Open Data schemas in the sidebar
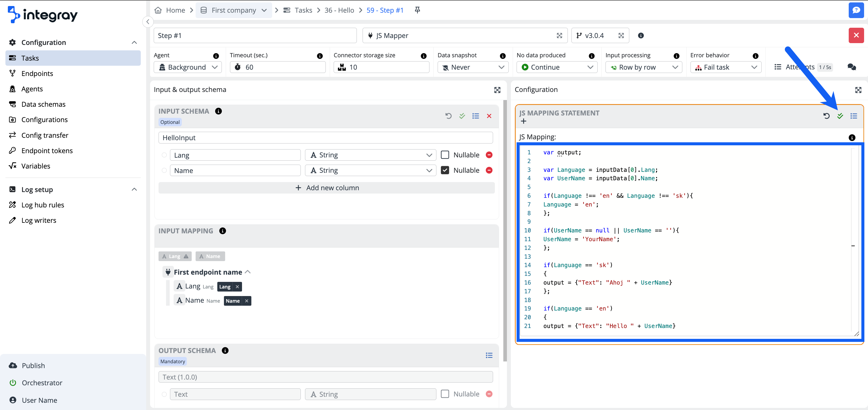Screen dimensions: 868x410 click(43, 104)
